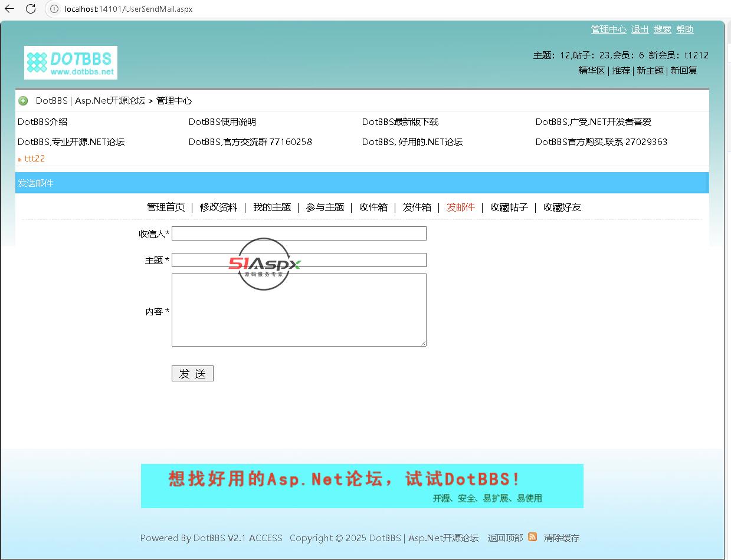
Task: Select the 发邮件 tab
Action: click(x=461, y=207)
